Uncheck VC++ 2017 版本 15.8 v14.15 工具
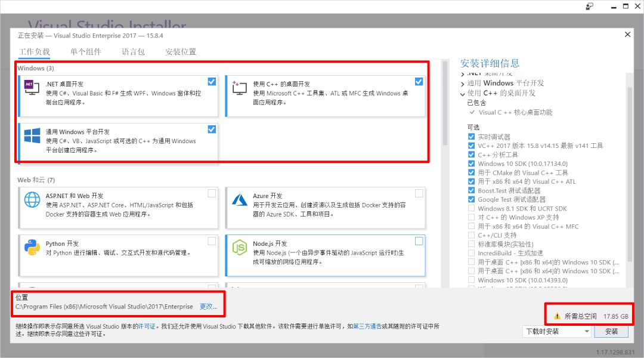Screen dimensions: 644x358 471,146
